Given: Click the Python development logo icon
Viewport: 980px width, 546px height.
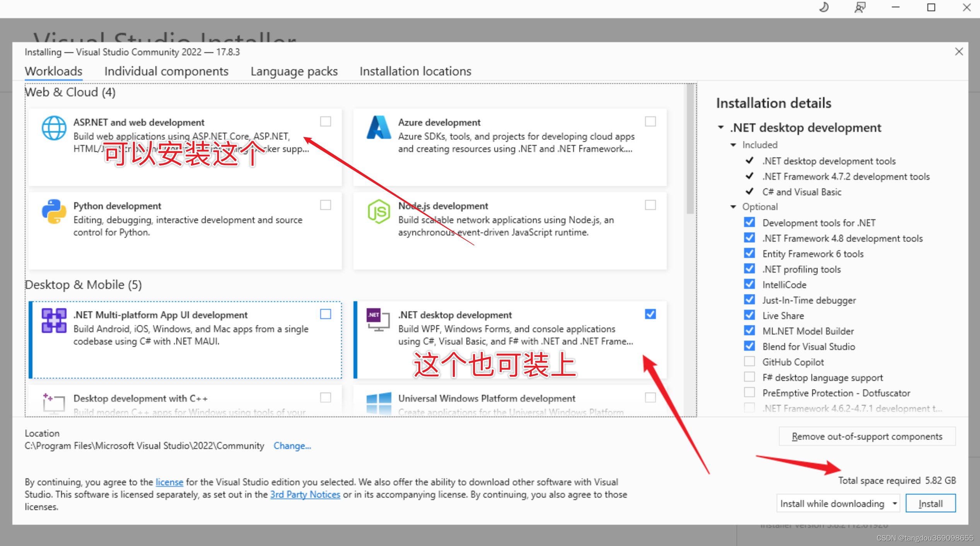Looking at the screenshot, I should 54,212.
